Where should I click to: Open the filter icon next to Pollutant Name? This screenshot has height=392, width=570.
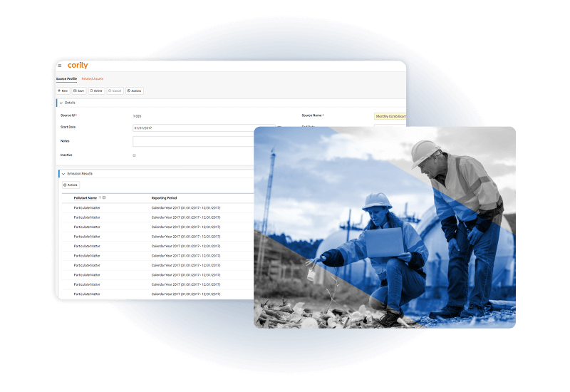(105, 197)
